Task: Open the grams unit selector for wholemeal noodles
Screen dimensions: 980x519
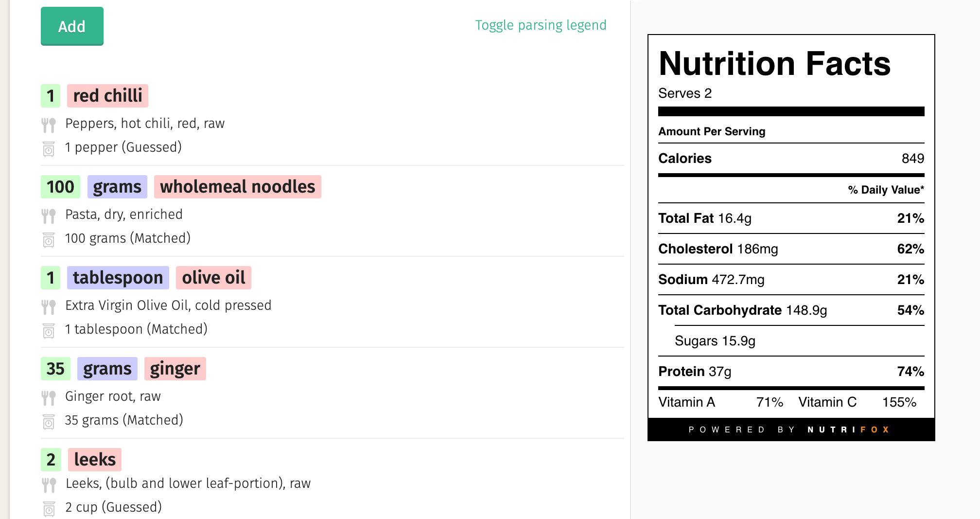Action: (117, 186)
